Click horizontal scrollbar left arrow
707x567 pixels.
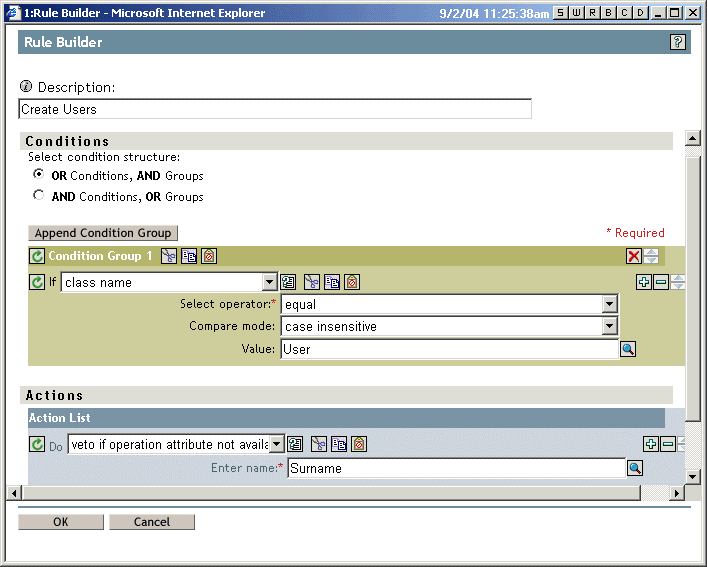coord(14,493)
